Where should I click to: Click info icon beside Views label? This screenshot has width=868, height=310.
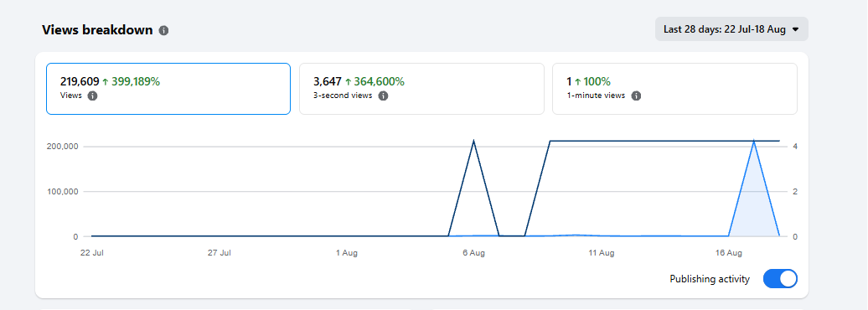[92, 96]
